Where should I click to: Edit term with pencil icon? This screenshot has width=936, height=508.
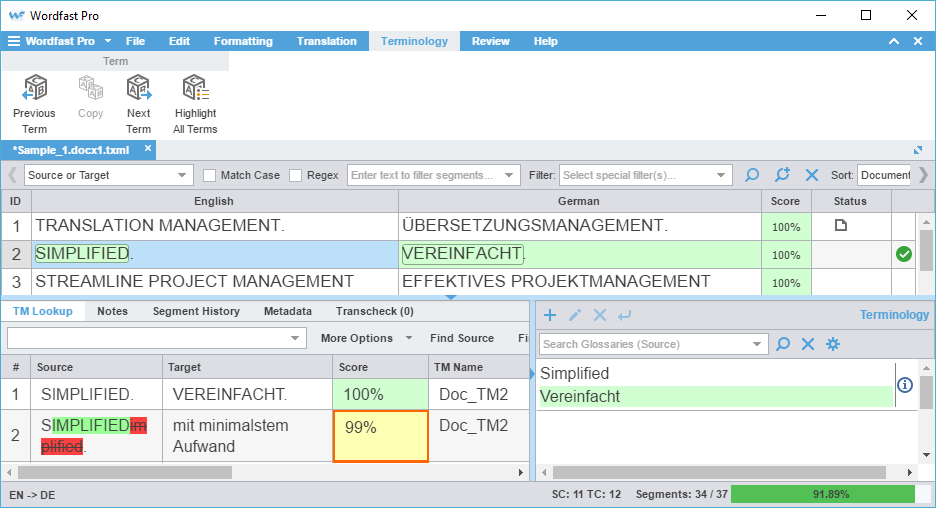pyautogui.click(x=575, y=315)
